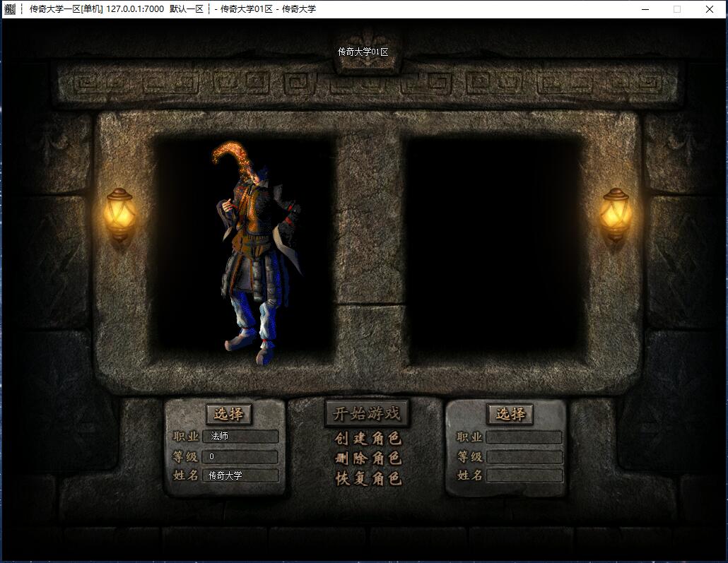Click the 职业 field showing 法师
This screenshot has width=728, height=563.
tap(240, 437)
